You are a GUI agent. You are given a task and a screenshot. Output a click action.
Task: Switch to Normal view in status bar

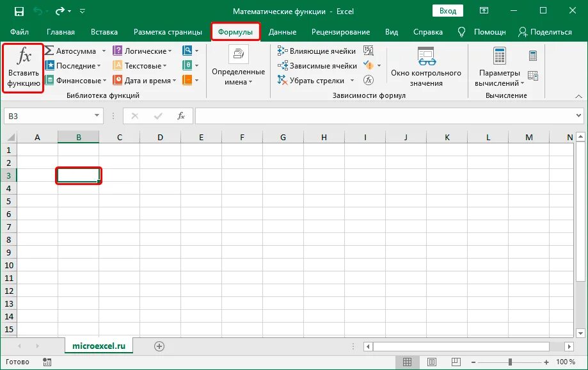click(408, 362)
